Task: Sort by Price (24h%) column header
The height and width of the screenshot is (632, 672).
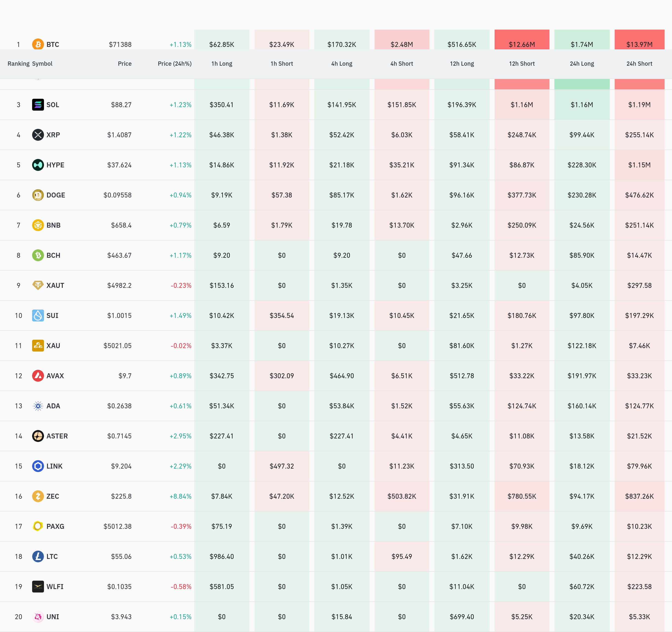Action: coord(174,63)
